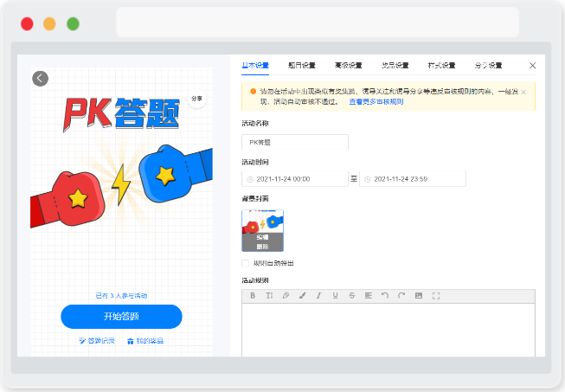Screen dimensions: 565x392
Task: Open the 基本设置 tab
Action: (255, 66)
